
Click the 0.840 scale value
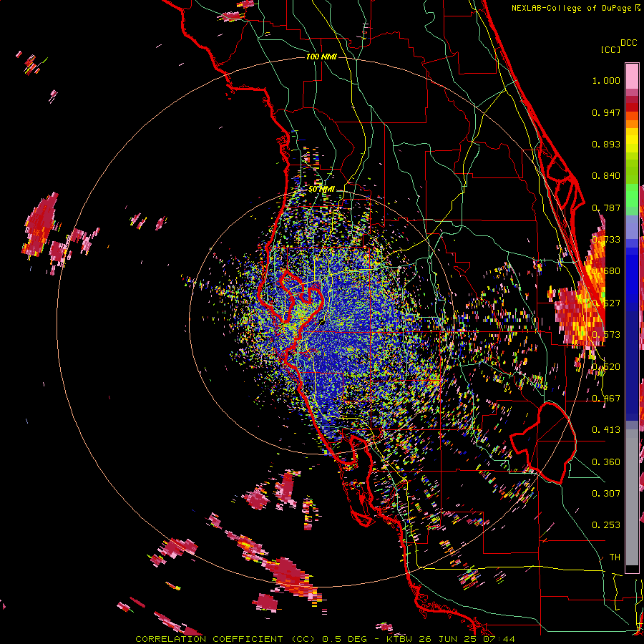click(606, 176)
